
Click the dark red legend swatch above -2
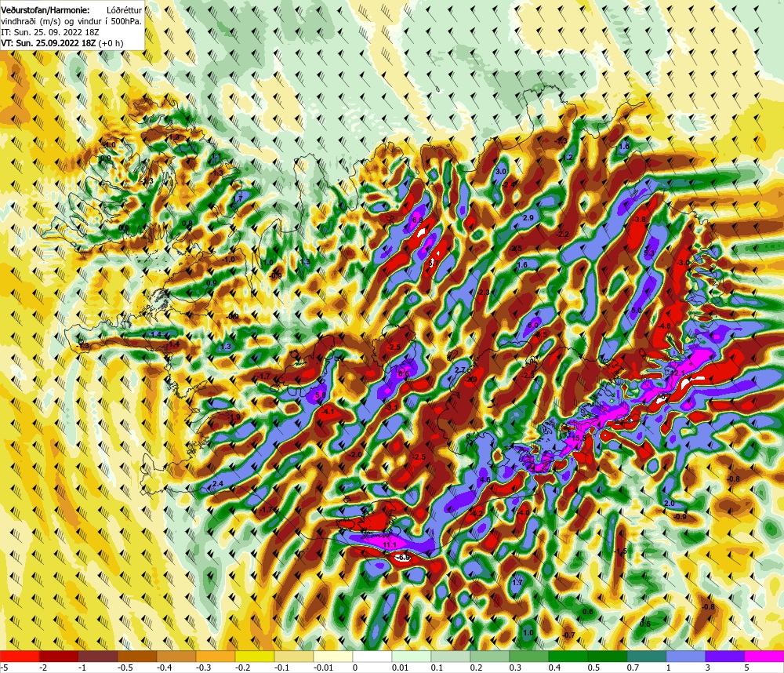point(59,656)
